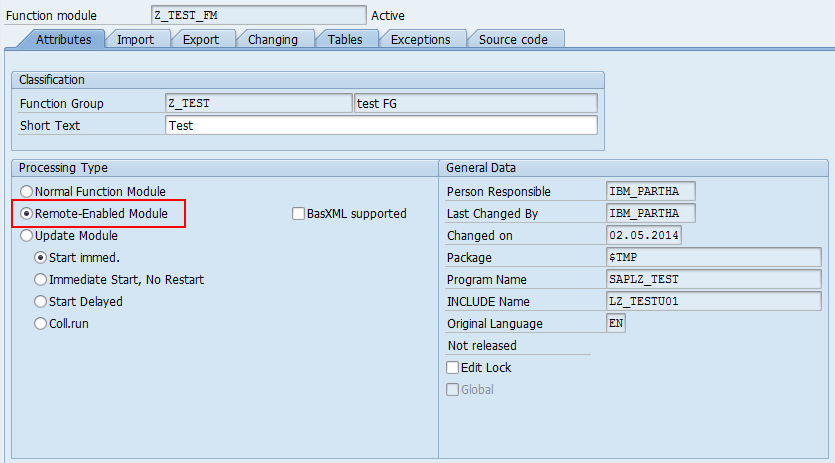Image resolution: width=835 pixels, height=463 pixels.
Task: Click the Not released status text
Action: [x=482, y=346]
